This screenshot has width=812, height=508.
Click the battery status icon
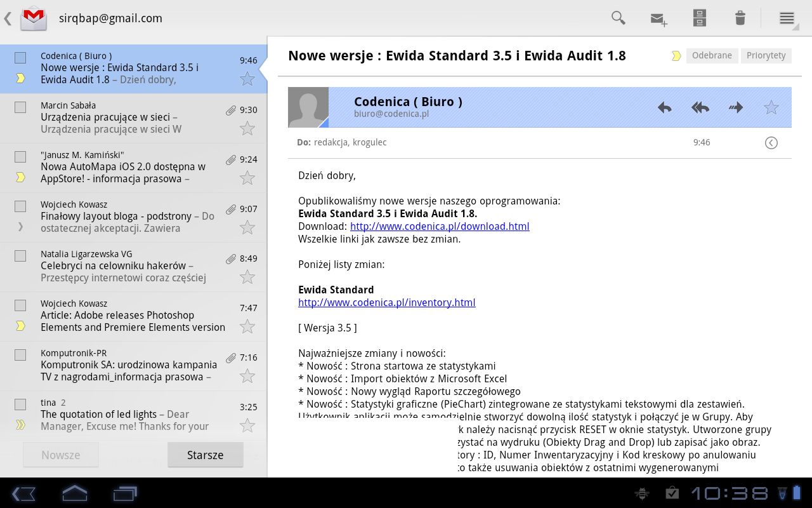tap(797, 493)
